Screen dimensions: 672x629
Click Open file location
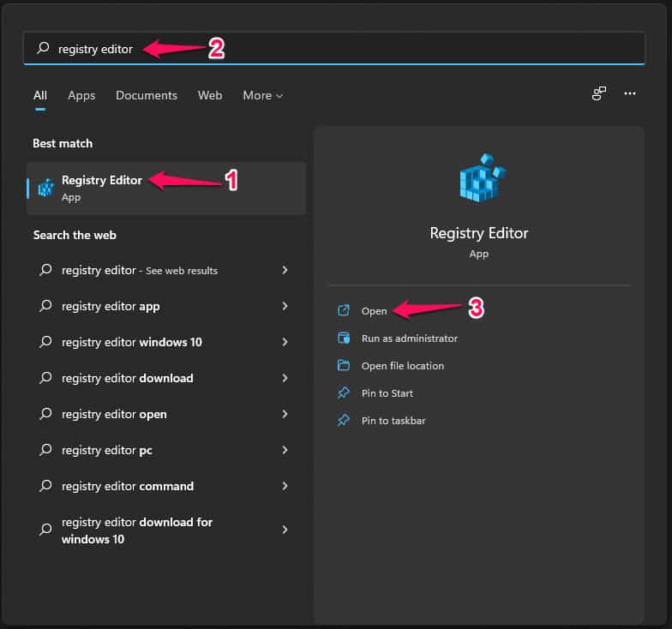[x=403, y=366]
